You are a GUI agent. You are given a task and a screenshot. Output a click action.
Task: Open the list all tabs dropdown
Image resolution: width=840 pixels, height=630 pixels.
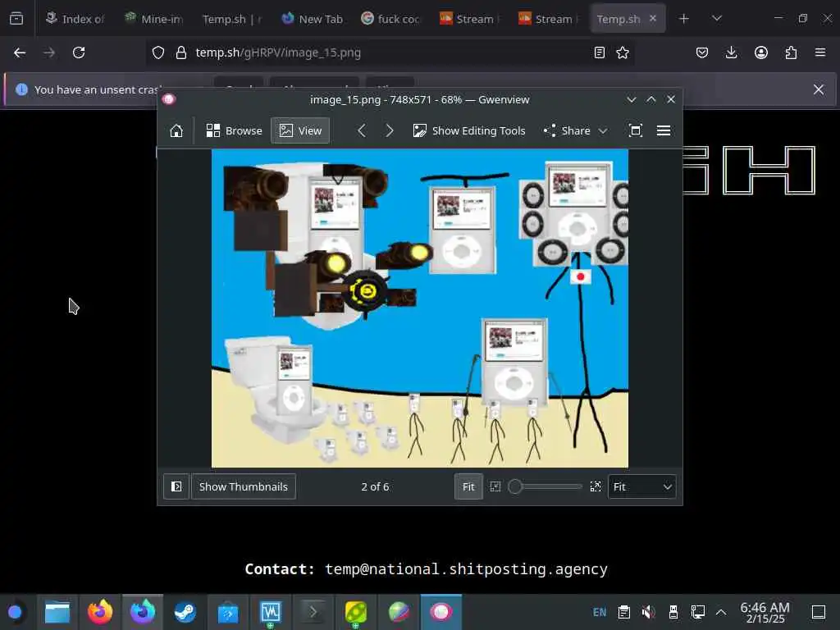pyautogui.click(x=717, y=19)
